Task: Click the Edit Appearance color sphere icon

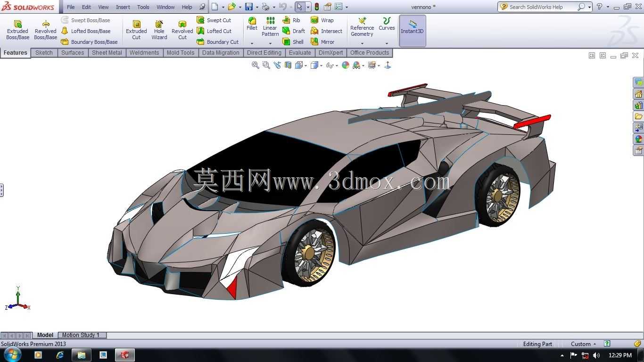Action: coord(346,66)
